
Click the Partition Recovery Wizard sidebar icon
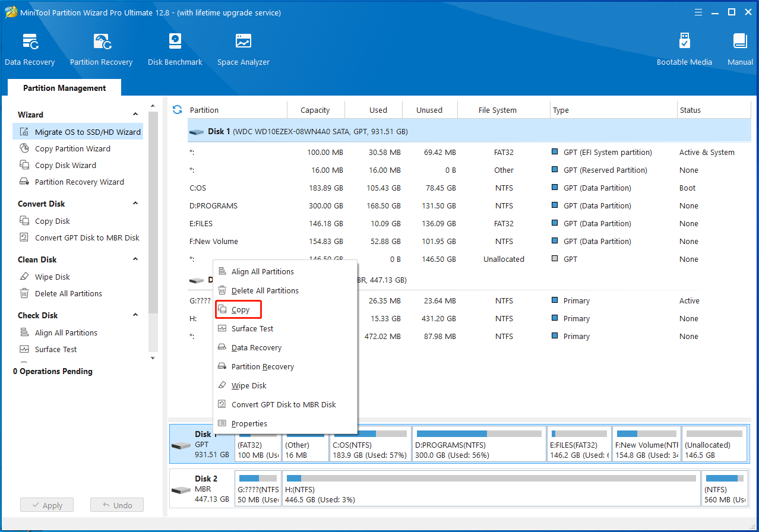(x=24, y=182)
